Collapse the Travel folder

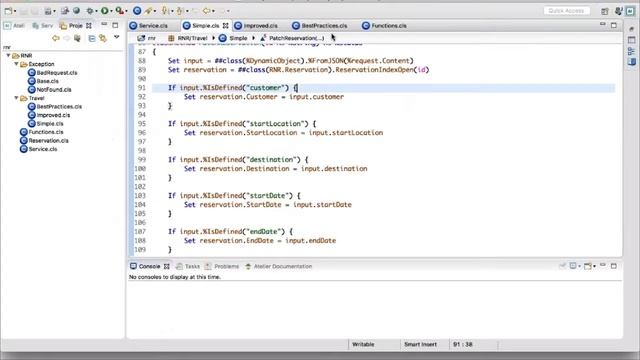16,98
